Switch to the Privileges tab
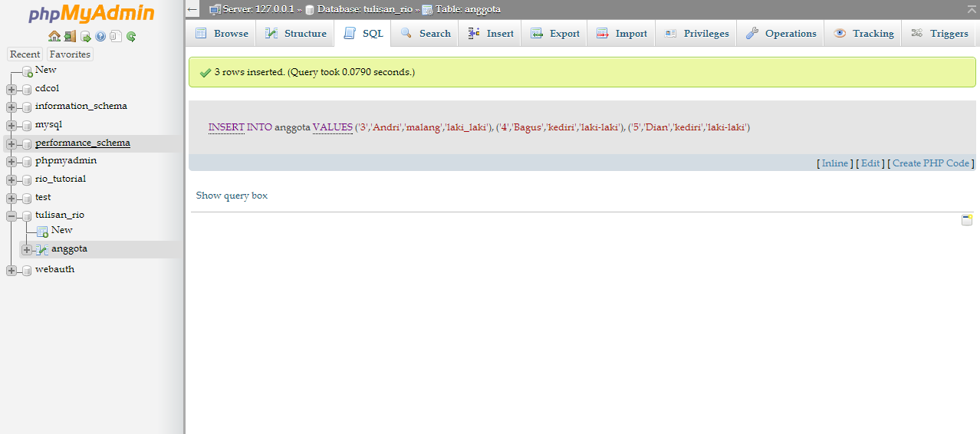Viewport: 980px width, 434px height. [696, 34]
